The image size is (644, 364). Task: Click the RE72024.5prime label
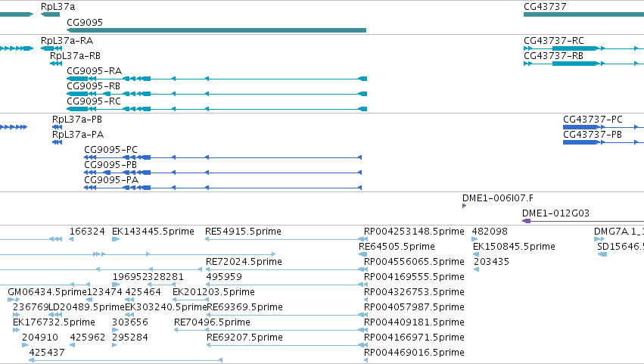click(244, 262)
